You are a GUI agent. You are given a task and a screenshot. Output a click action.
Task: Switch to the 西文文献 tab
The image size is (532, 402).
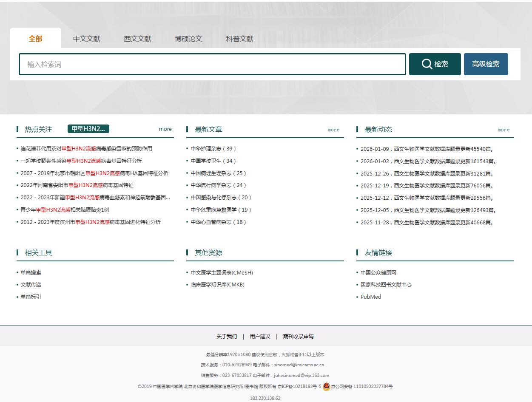pos(137,39)
